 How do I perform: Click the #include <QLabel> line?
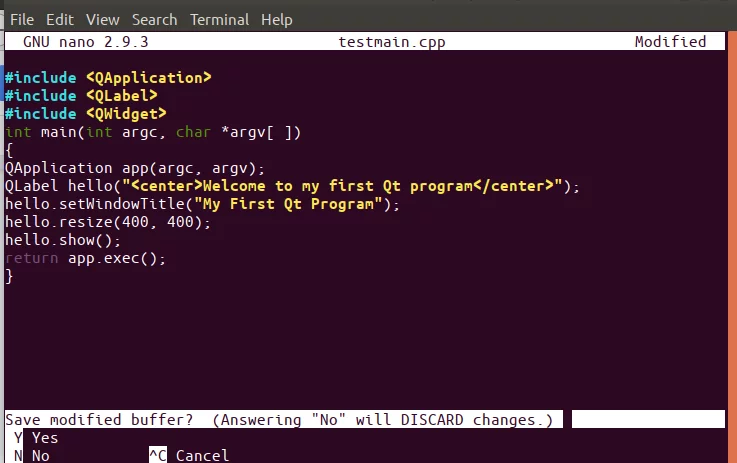[x=81, y=95]
